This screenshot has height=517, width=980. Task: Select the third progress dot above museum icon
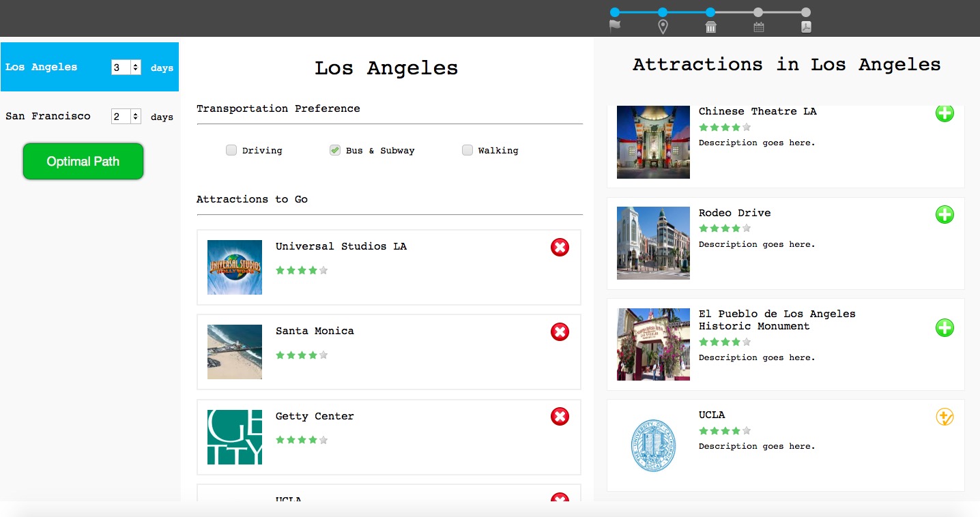pyautogui.click(x=710, y=12)
